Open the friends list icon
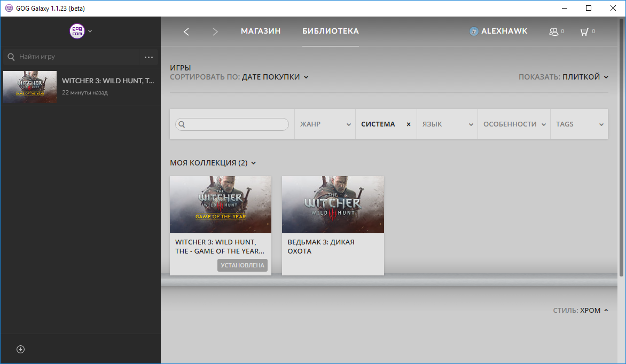The width and height of the screenshot is (626, 364). tap(554, 31)
